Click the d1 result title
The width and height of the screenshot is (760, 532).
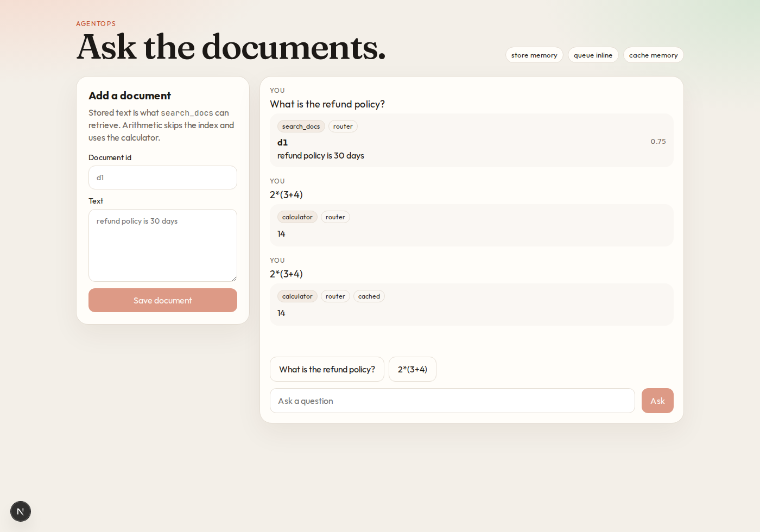coord(282,142)
